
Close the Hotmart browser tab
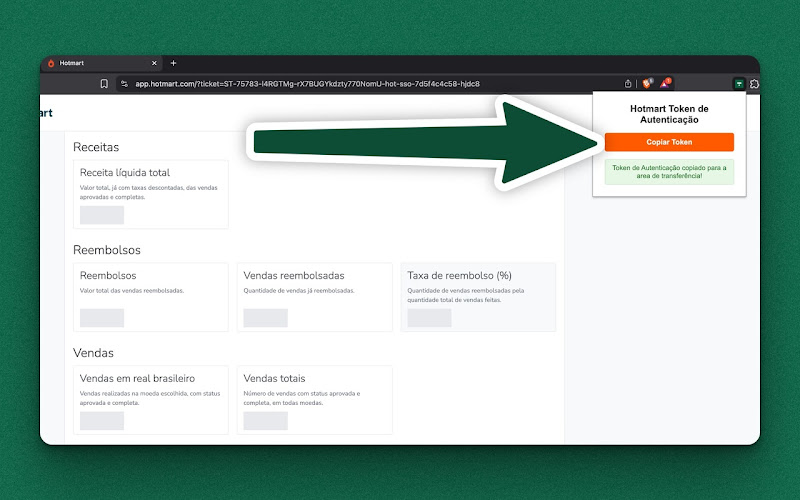coord(154,63)
